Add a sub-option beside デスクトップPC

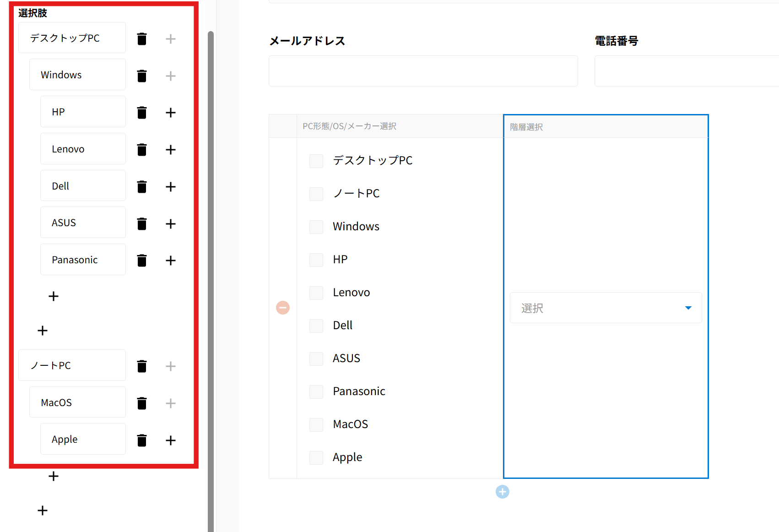click(x=171, y=39)
